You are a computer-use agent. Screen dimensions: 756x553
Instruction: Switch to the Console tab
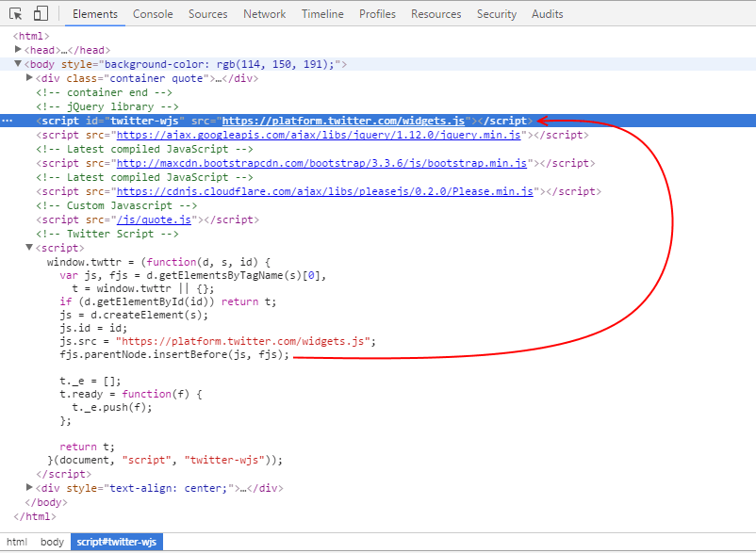[153, 14]
